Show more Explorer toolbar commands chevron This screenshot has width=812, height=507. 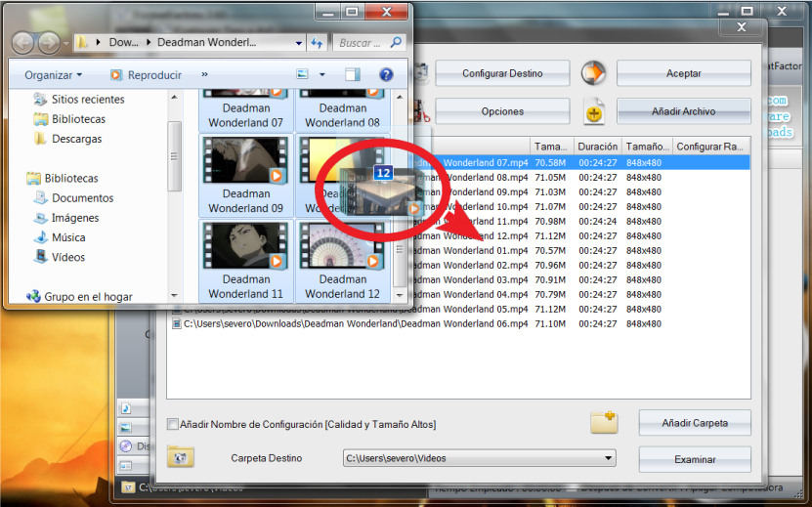pyautogui.click(x=204, y=74)
